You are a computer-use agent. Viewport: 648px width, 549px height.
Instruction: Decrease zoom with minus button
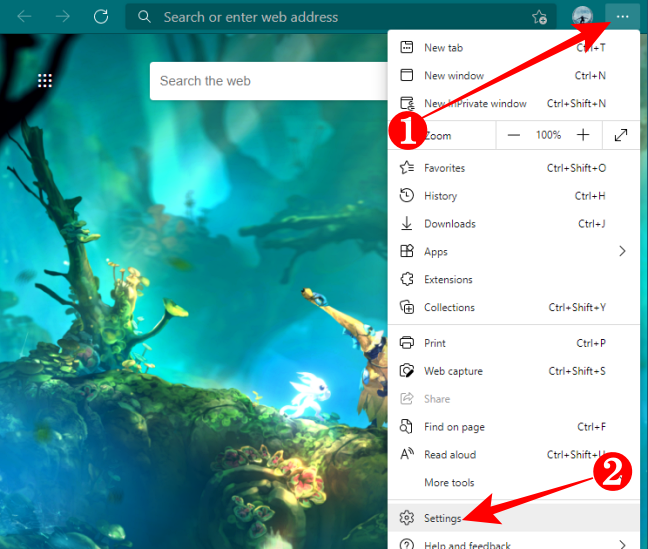click(514, 135)
